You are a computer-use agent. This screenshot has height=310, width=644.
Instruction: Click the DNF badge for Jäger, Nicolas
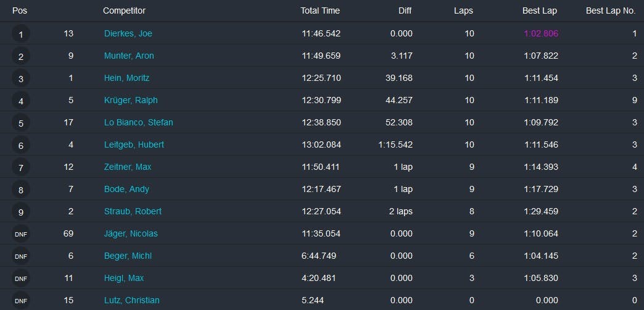click(x=20, y=234)
